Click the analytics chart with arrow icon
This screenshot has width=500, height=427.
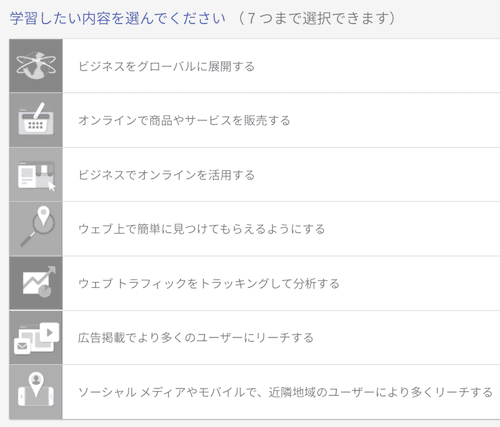click(x=36, y=283)
